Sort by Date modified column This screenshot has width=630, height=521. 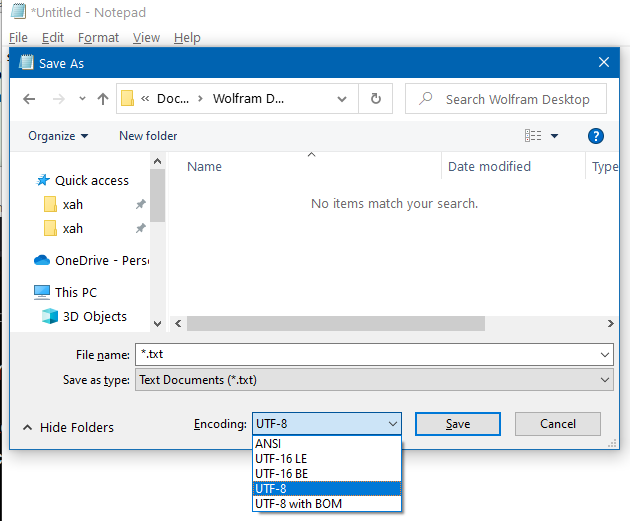489,166
